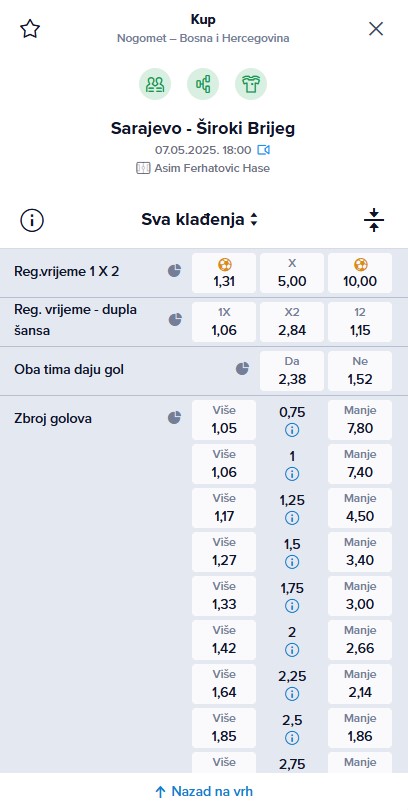
Task: Select Da odds 2,38 for both teams score
Action: [292, 371]
